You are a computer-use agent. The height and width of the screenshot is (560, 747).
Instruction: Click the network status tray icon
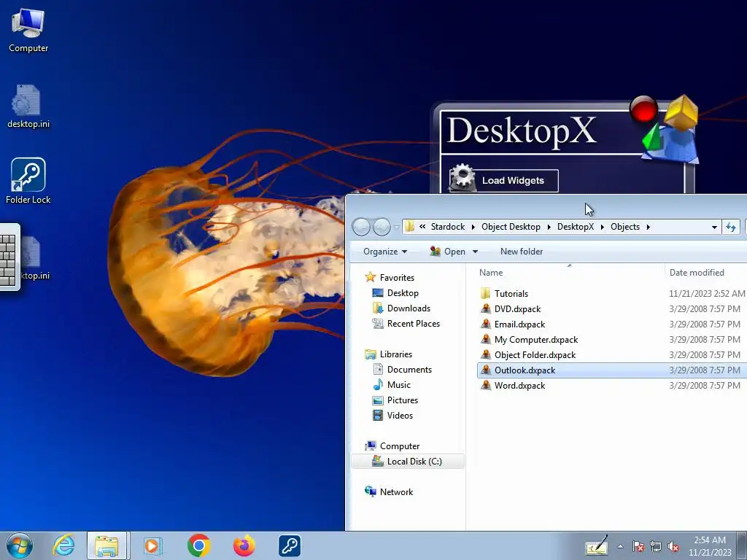[656, 547]
